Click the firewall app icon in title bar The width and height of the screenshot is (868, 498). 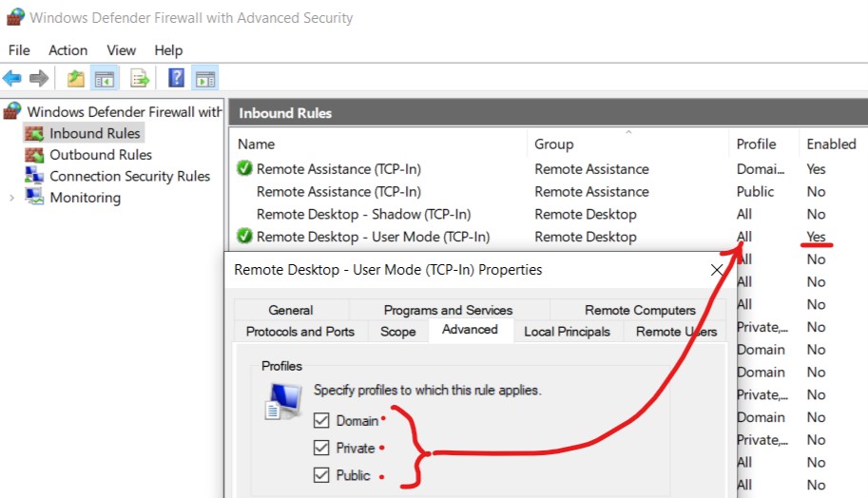(x=15, y=17)
